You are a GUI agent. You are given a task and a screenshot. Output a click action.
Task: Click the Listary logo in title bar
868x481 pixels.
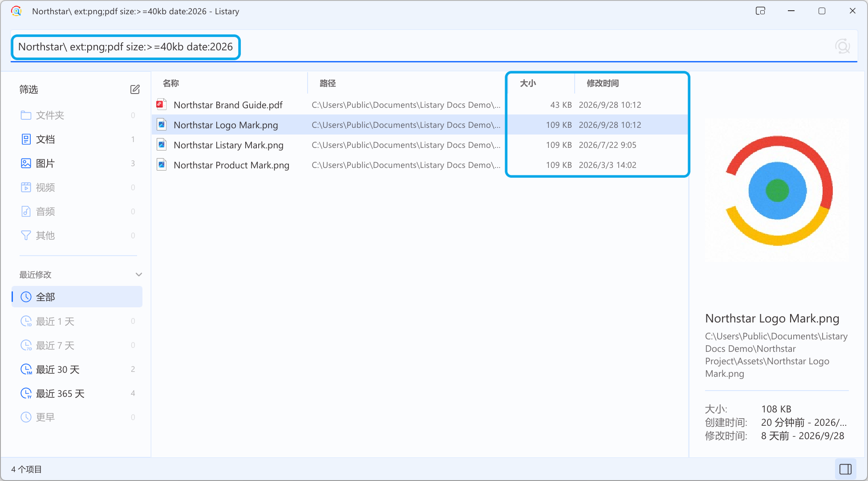[x=16, y=11]
